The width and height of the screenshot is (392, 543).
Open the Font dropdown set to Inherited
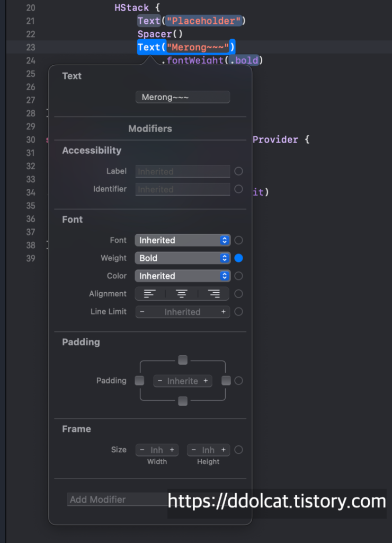tap(182, 240)
